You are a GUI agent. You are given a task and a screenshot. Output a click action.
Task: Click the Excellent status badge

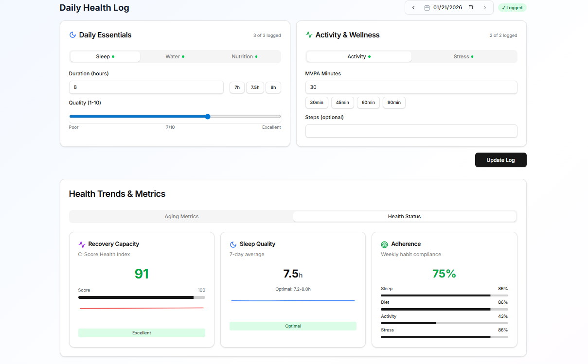[x=142, y=333]
